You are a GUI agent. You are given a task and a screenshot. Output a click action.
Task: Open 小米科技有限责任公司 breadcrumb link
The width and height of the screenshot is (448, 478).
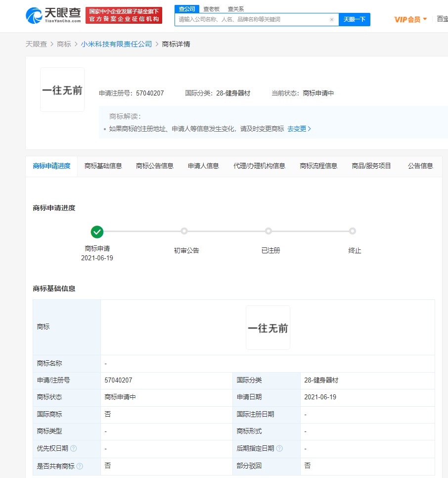click(x=117, y=45)
